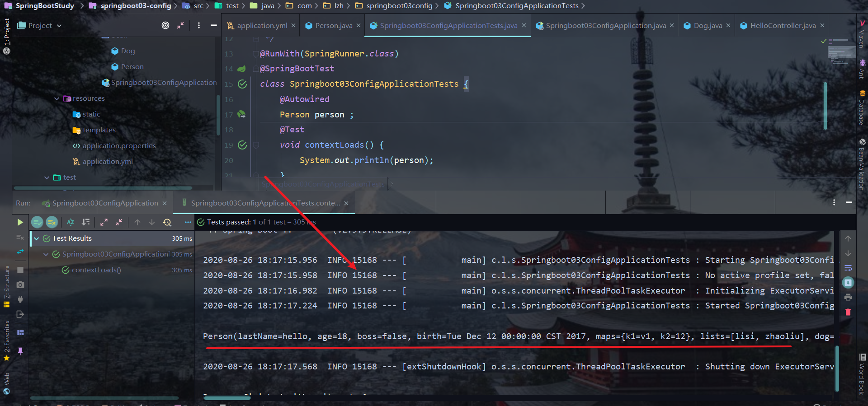
Task: Toggle scroll to end in the console
Action: (x=848, y=283)
